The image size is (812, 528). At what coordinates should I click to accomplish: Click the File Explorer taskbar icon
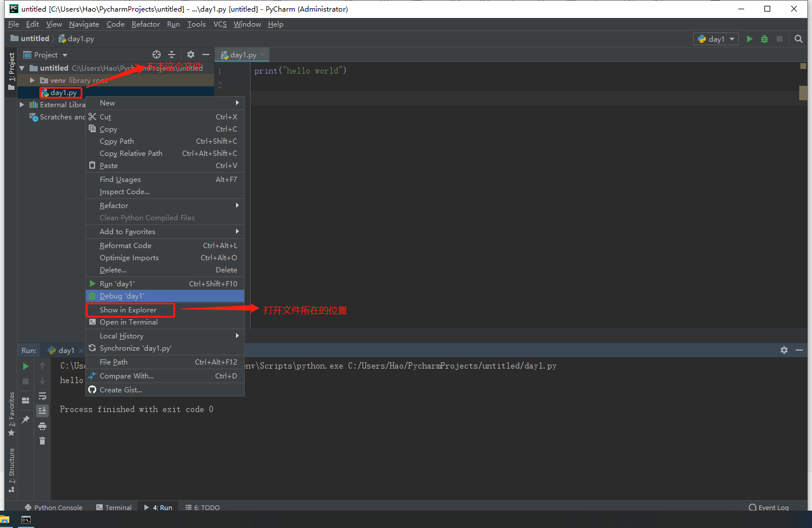coord(5,520)
